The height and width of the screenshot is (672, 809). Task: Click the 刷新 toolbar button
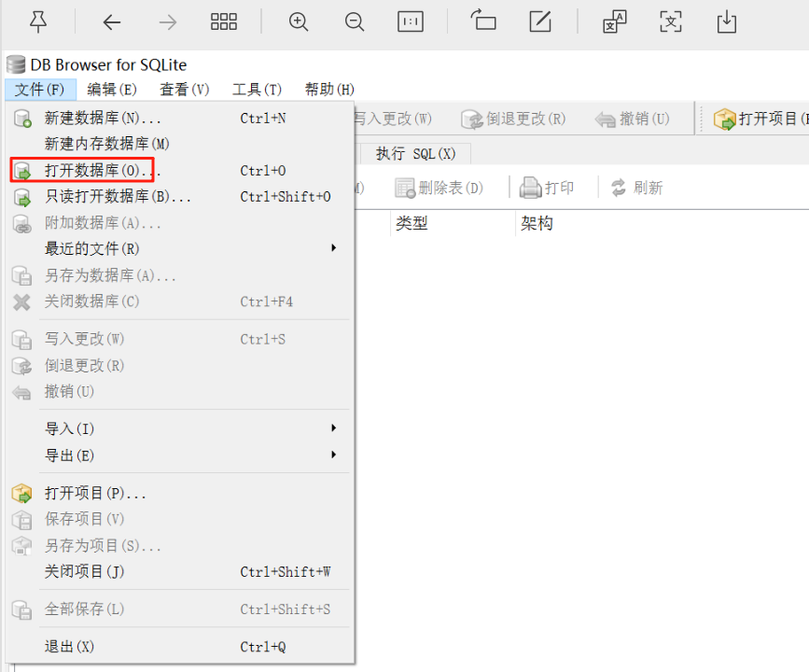pos(636,188)
